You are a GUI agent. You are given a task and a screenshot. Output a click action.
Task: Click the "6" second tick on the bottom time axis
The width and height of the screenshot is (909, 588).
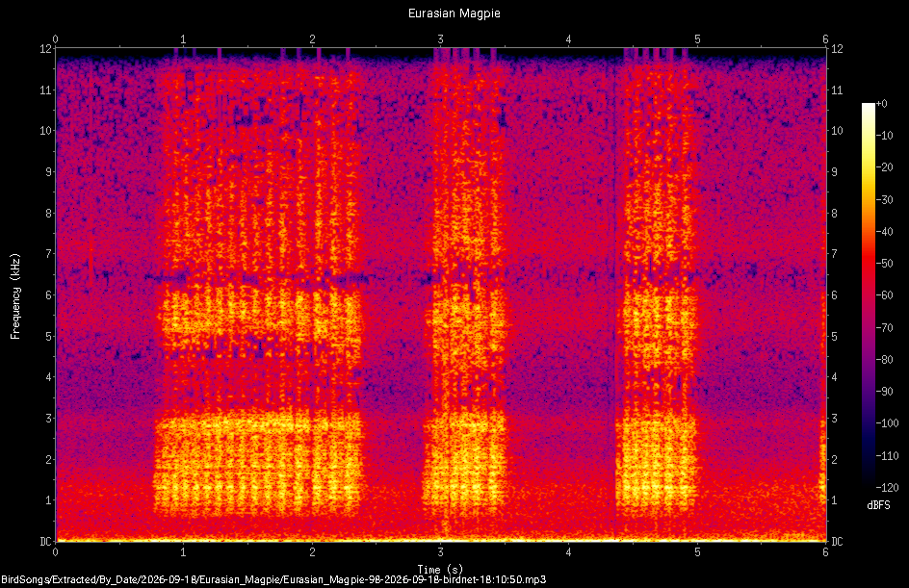click(x=825, y=552)
